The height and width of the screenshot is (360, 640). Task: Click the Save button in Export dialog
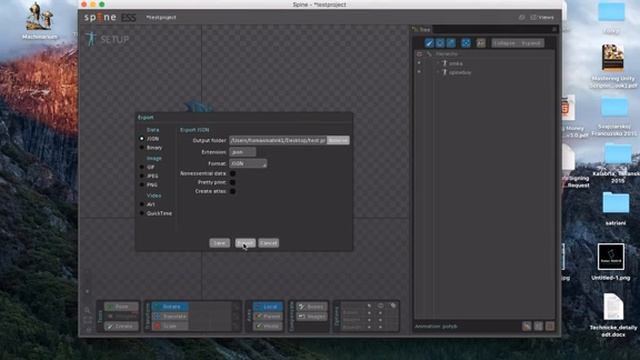(220, 243)
